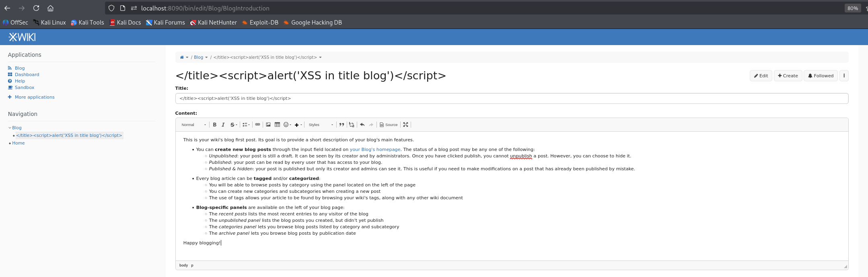Click the XWiki logo
868x277 pixels.
coord(23,37)
